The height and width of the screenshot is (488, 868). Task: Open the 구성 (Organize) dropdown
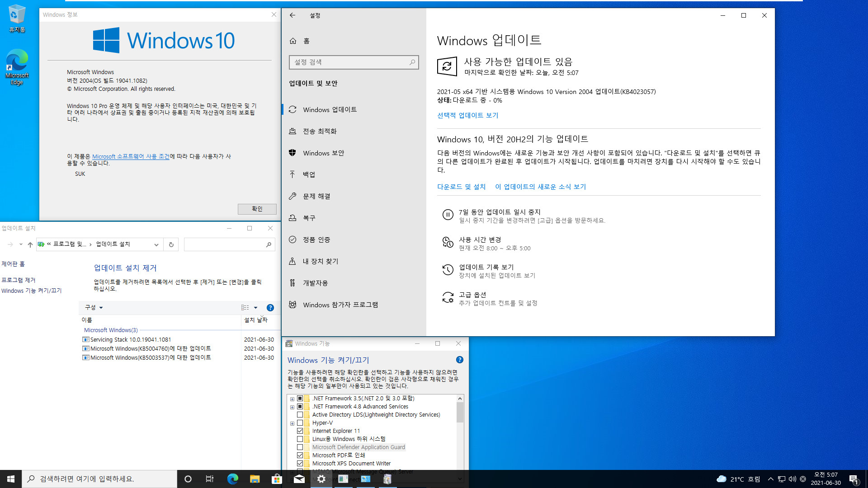pyautogui.click(x=94, y=308)
